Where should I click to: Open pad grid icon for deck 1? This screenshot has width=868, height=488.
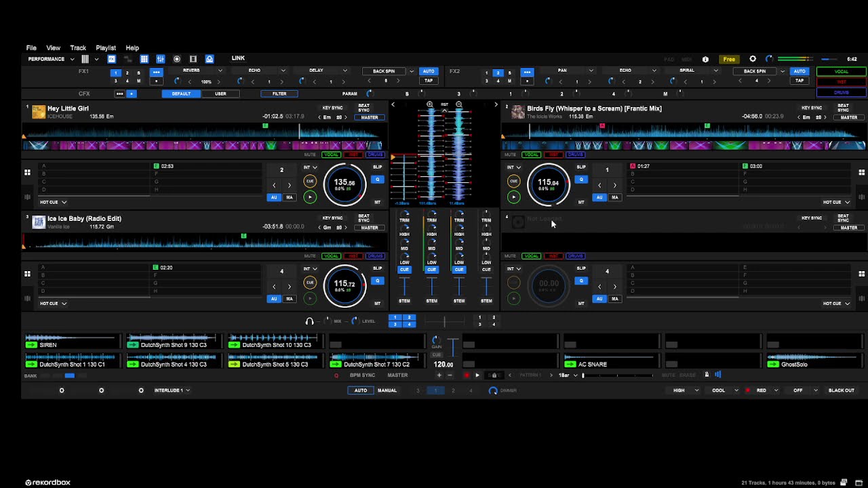[x=27, y=172]
